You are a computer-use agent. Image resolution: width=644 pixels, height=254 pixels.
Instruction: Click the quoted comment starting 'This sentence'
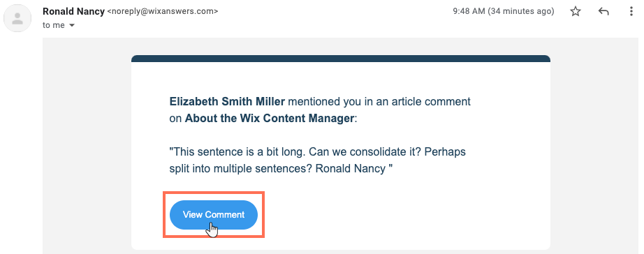pyautogui.click(x=318, y=160)
